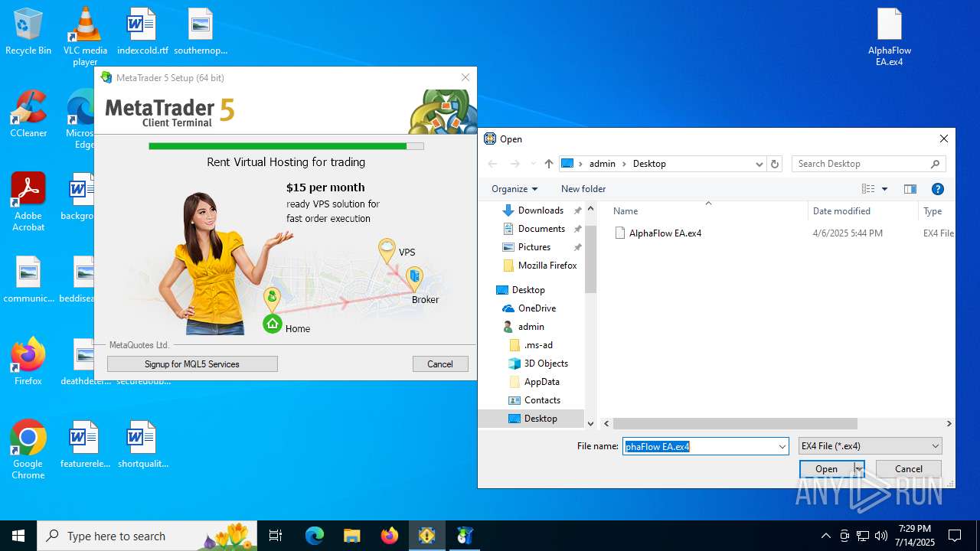980x551 pixels.
Task: Expand address bar path history dropdown
Action: coord(759,164)
